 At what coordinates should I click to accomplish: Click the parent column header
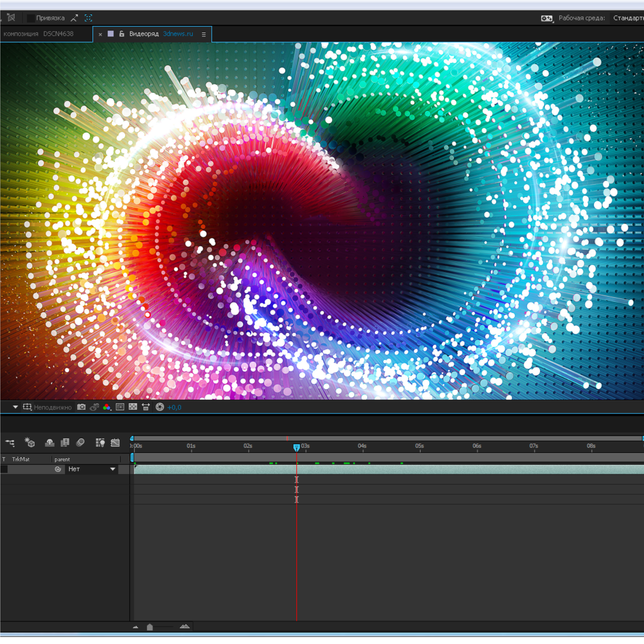tap(62, 459)
